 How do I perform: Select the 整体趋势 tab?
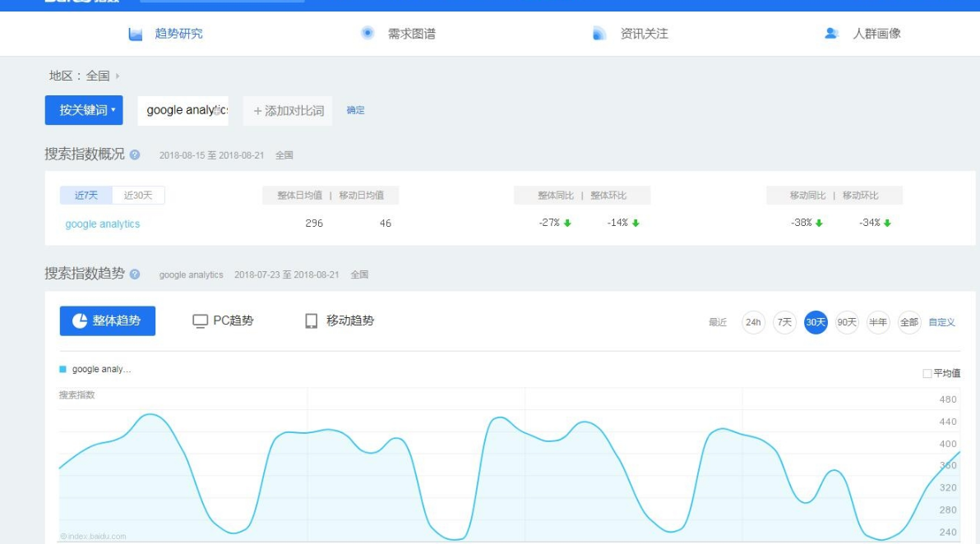(108, 321)
